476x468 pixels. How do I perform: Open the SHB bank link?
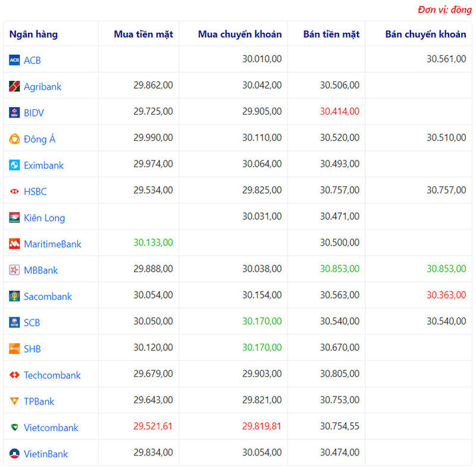[x=32, y=349]
